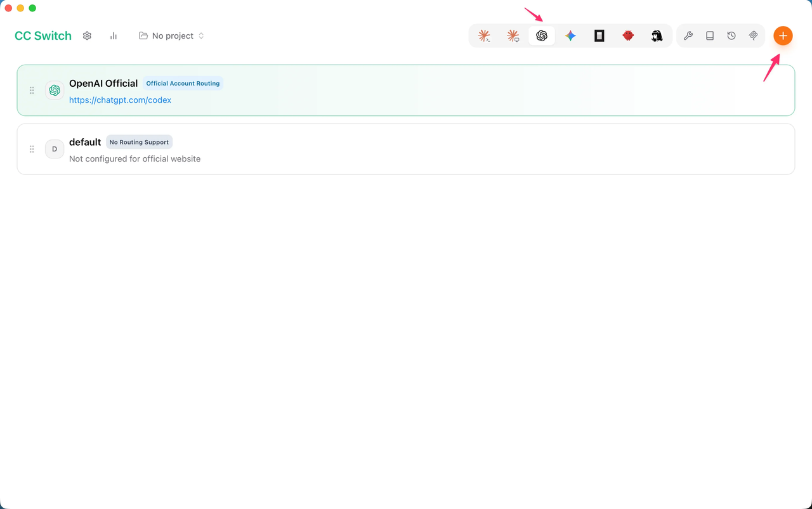Select the default provider name
The height and width of the screenshot is (509, 812).
pyautogui.click(x=85, y=142)
